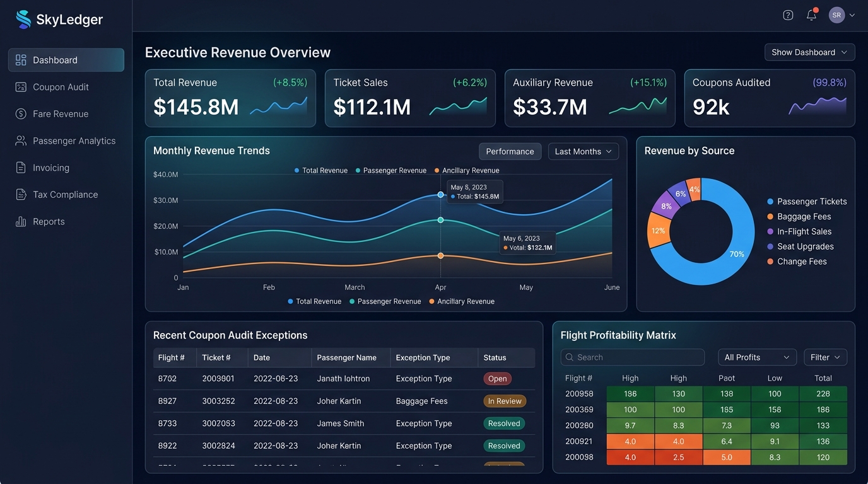Click the 12% orange donut segment
This screenshot has width=868, height=484.
click(658, 231)
